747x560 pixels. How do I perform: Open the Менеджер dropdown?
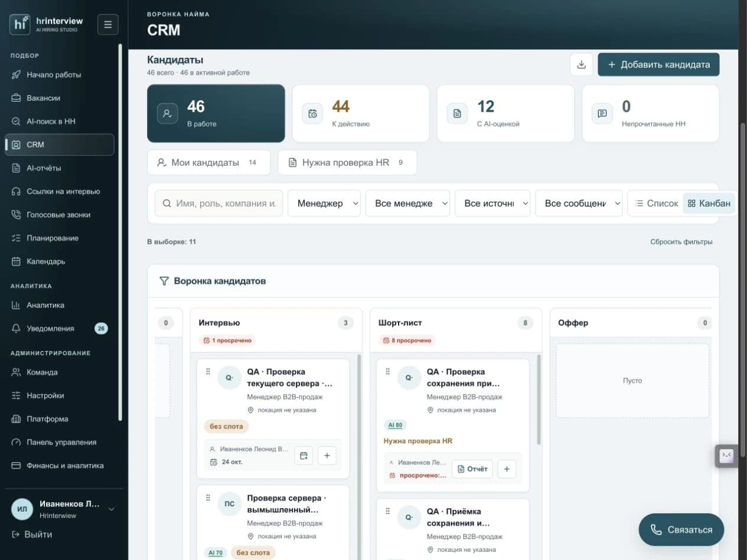tap(324, 203)
